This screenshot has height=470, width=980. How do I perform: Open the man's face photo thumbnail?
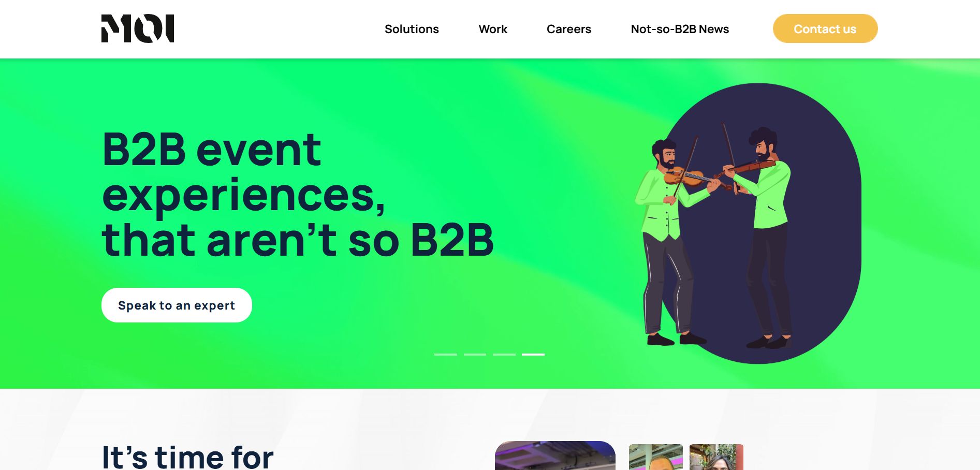pos(656,457)
